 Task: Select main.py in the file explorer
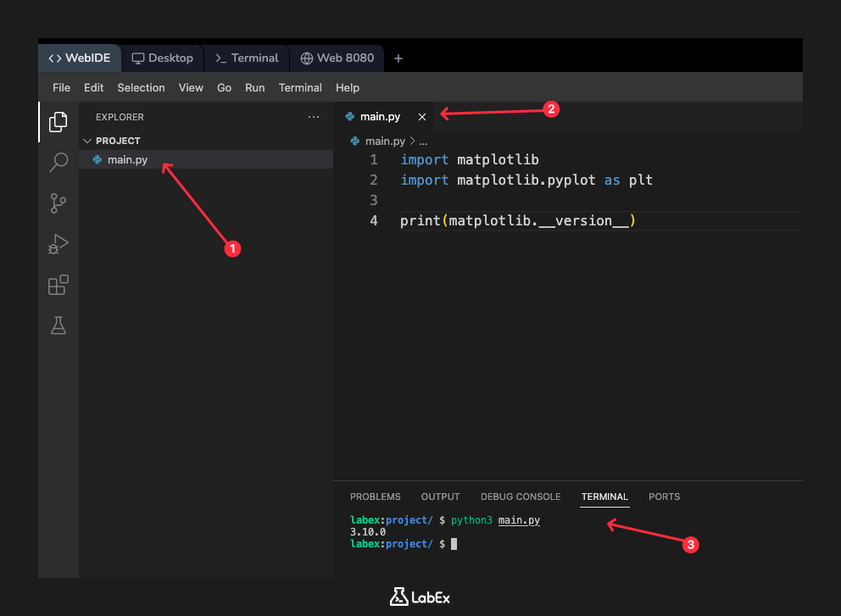(x=127, y=159)
